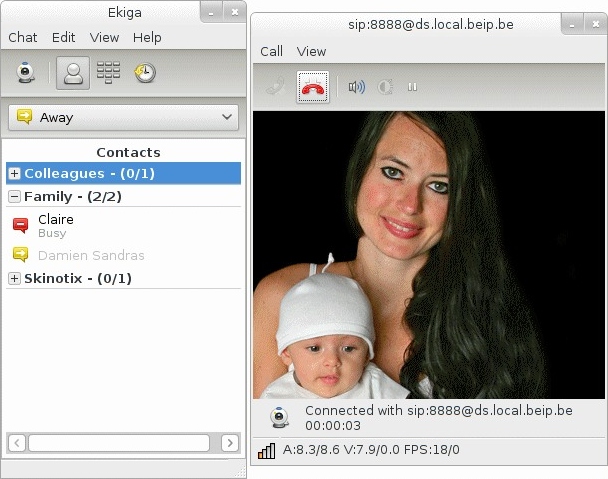Viewport: 608px width, 479px height.
Task: Click Claire's Busy status text
Action: click(52, 233)
